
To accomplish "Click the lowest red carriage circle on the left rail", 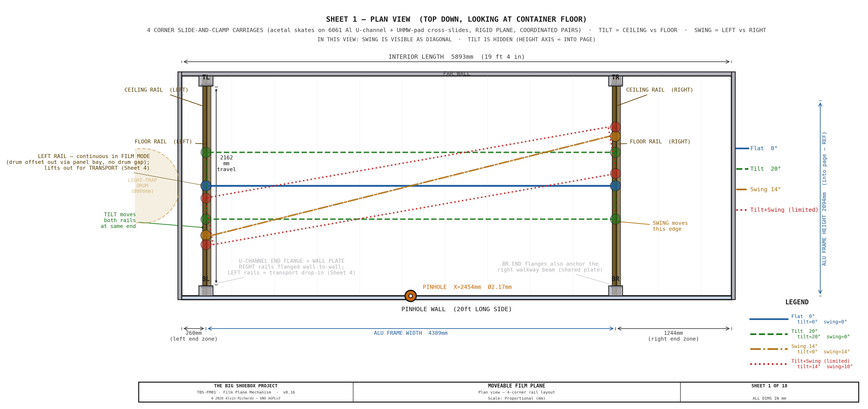I will click(x=206, y=244).
